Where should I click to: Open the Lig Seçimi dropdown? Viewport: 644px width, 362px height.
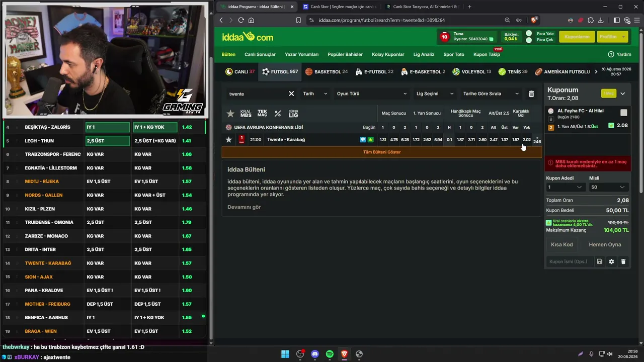(435, 94)
